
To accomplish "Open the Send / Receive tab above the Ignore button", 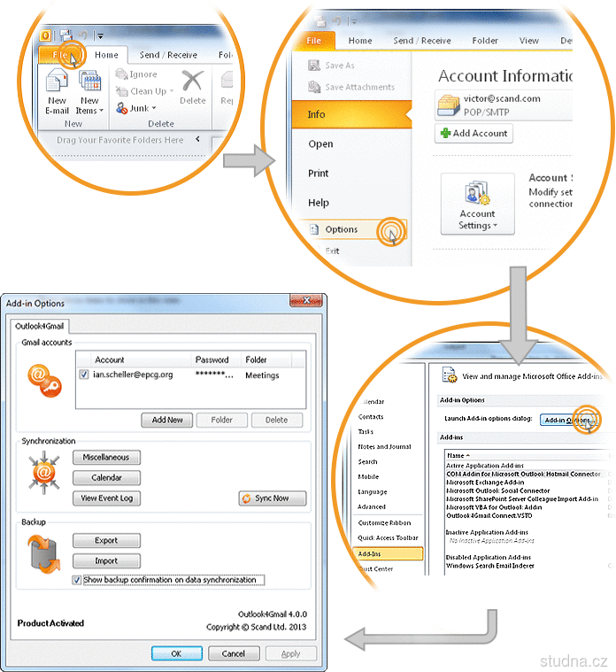I will click(168, 55).
